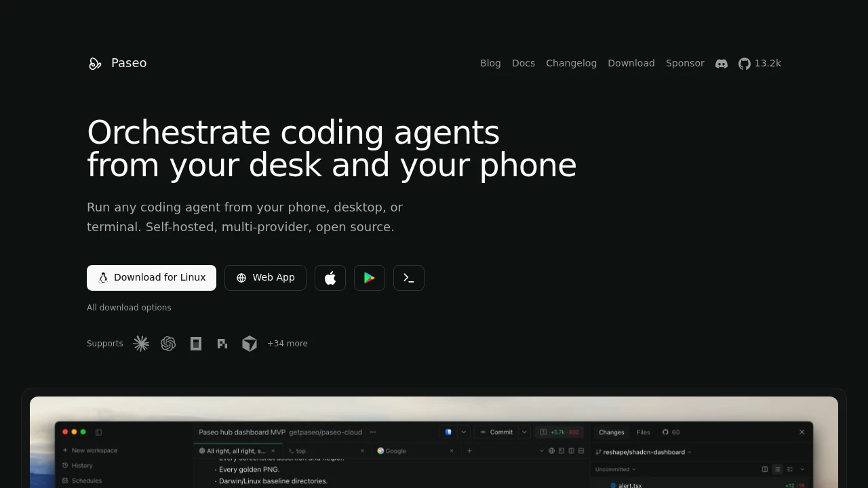Open the Docs page

tap(524, 63)
